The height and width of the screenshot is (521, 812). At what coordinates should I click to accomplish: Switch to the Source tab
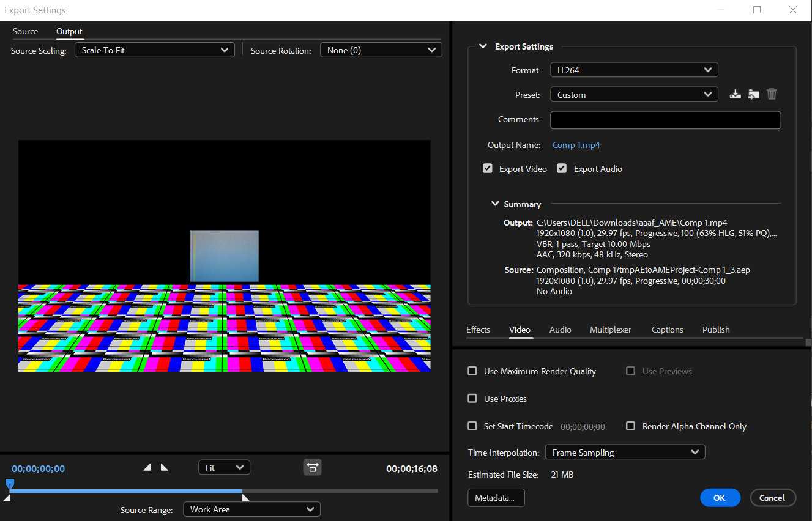[x=25, y=31]
